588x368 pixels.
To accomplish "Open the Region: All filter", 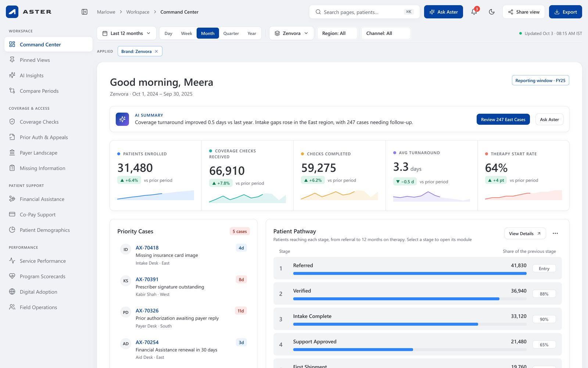I will point(337,33).
